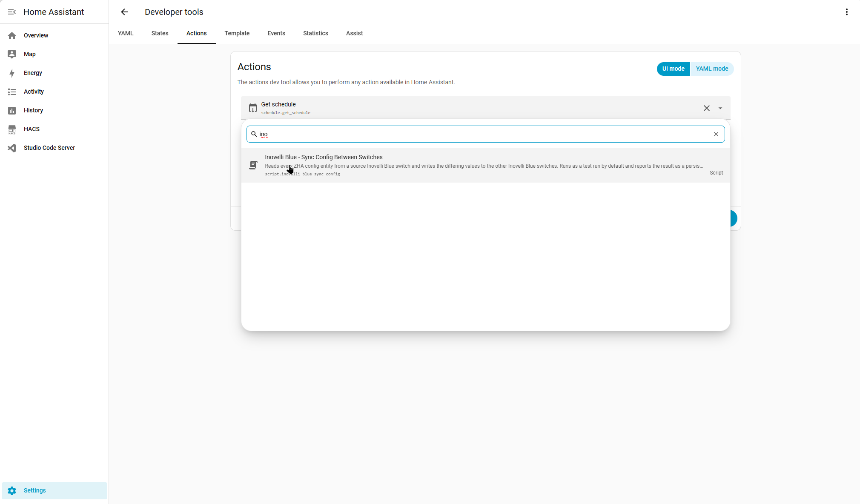Click the Script domain label
The image size is (860, 504).
[x=716, y=173]
